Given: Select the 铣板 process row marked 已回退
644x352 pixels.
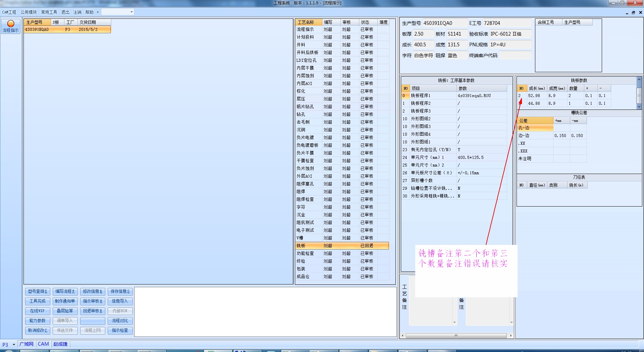Looking at the screenshot, I should (x=342, y=246).
